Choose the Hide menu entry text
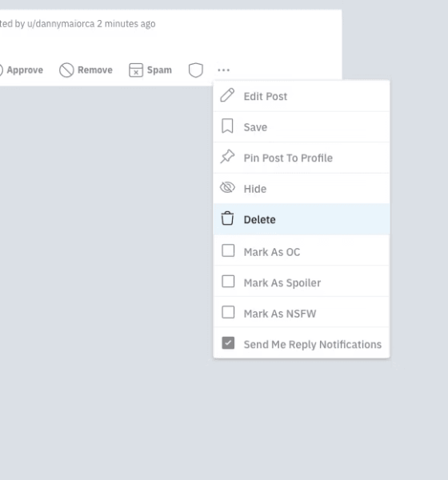Viewport: 448px width, 480px height. [255, 189]
